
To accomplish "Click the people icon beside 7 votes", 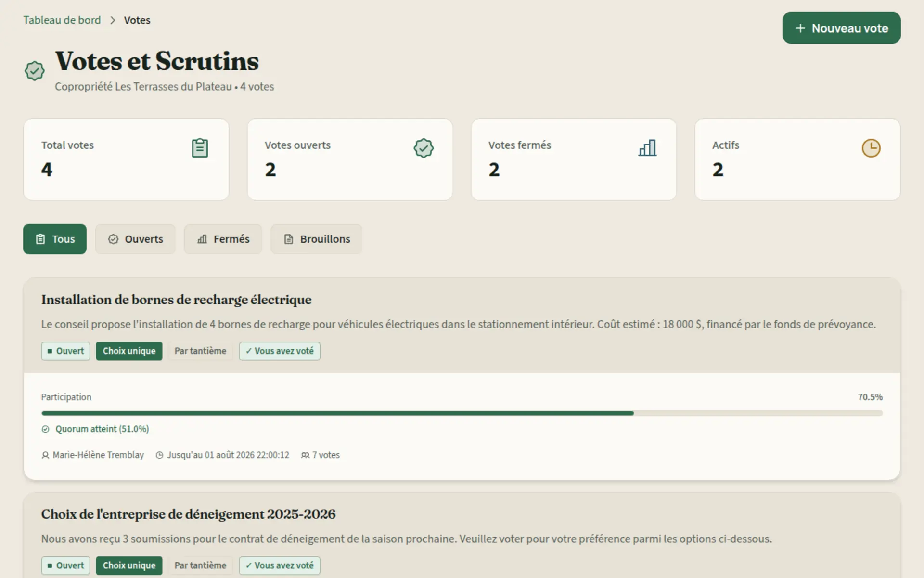I will (x=305, y=455).
